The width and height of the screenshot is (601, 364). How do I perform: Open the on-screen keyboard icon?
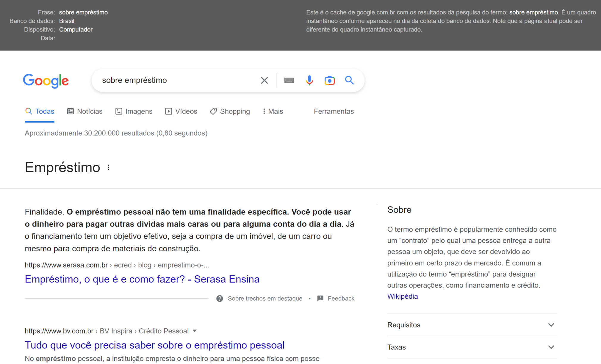[289, 80]
